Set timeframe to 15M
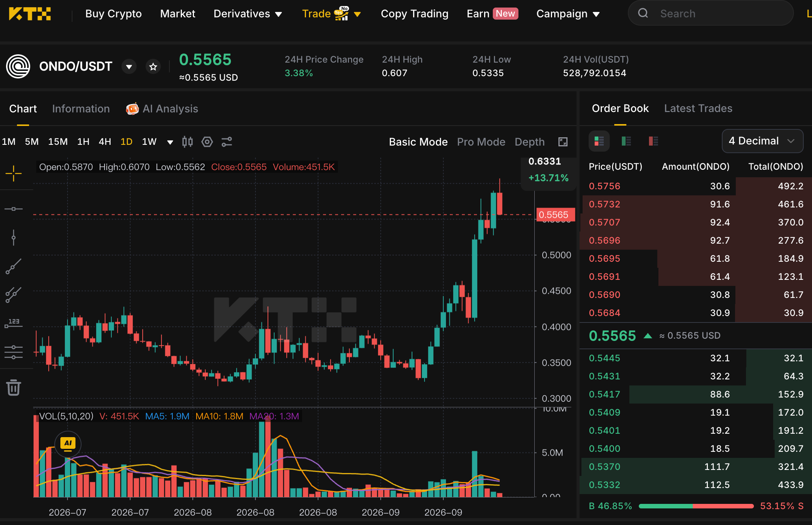 (58, 142)
